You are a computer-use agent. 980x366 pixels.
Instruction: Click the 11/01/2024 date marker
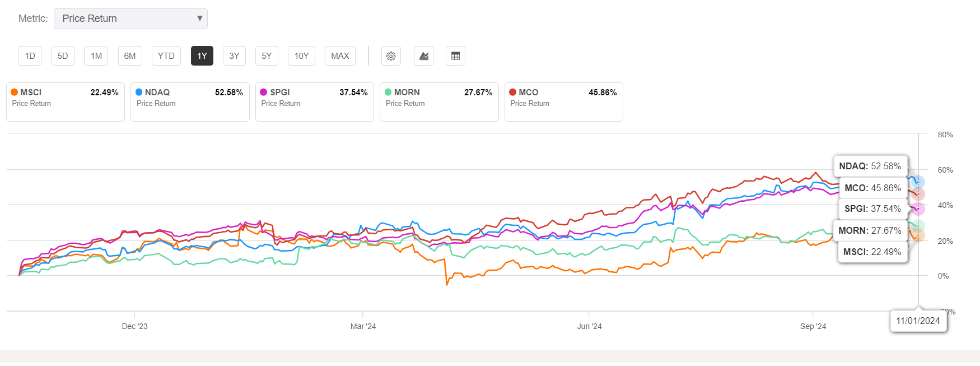(x=918, y=321)
